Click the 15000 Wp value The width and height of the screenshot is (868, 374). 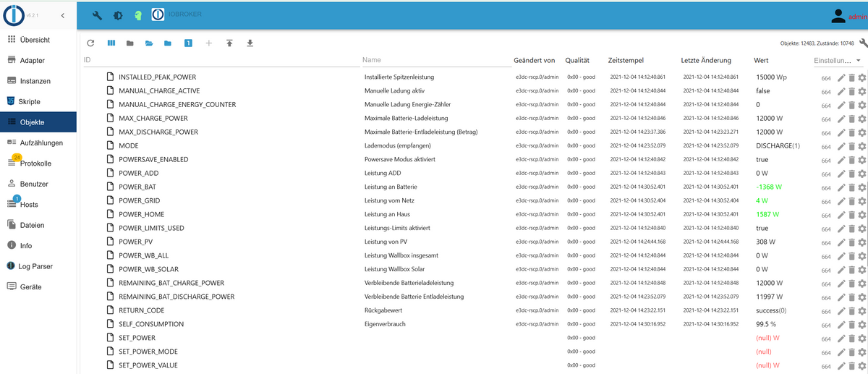(772, 77)
